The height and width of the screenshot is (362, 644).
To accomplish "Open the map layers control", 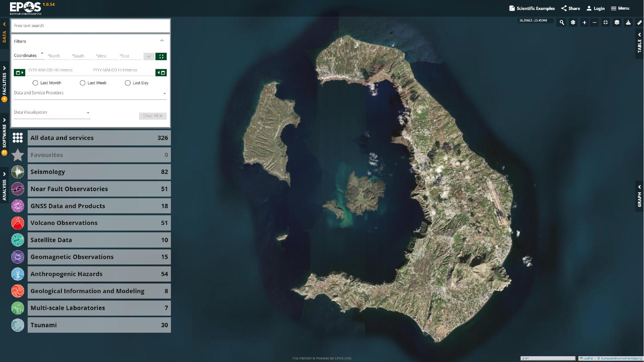I will [x=617, y=23].
